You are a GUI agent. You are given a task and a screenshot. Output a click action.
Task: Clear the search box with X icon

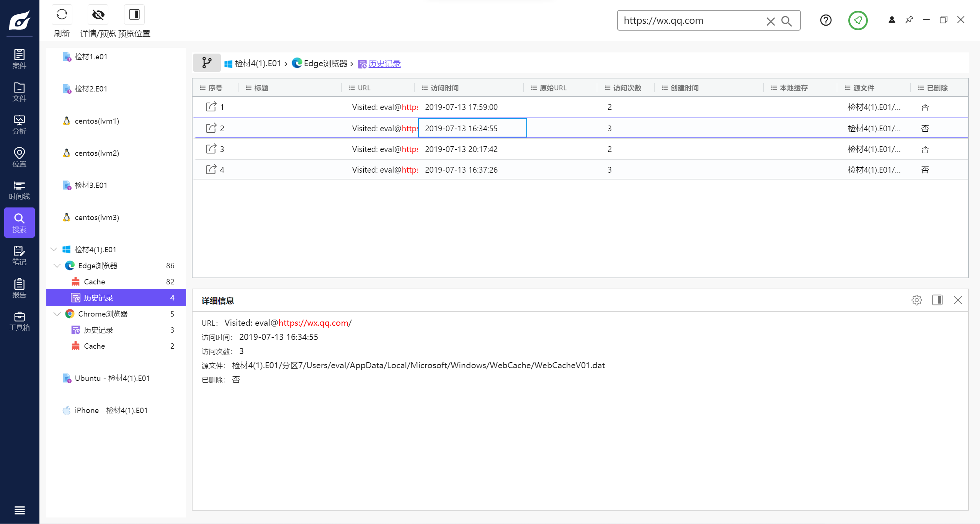pyautogui.click(x=771, y=21)
